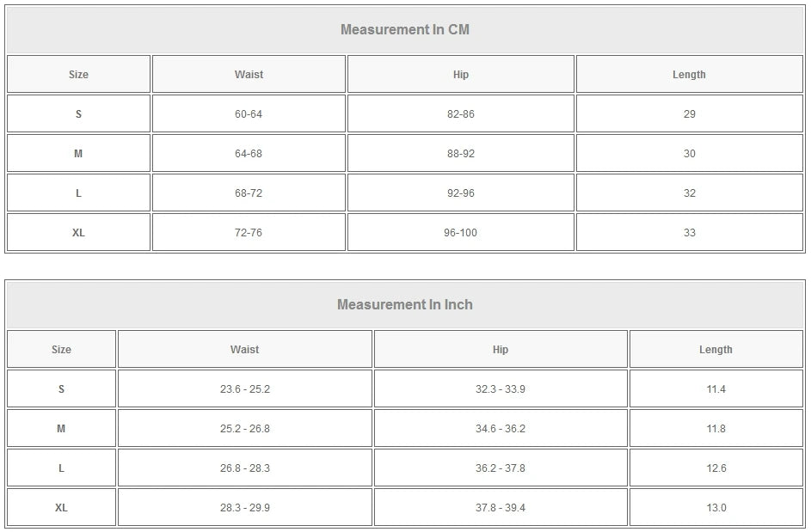Select the length cell showing 11.4
Viewport: 811px width, 532px height.
(x=716, y=389)
